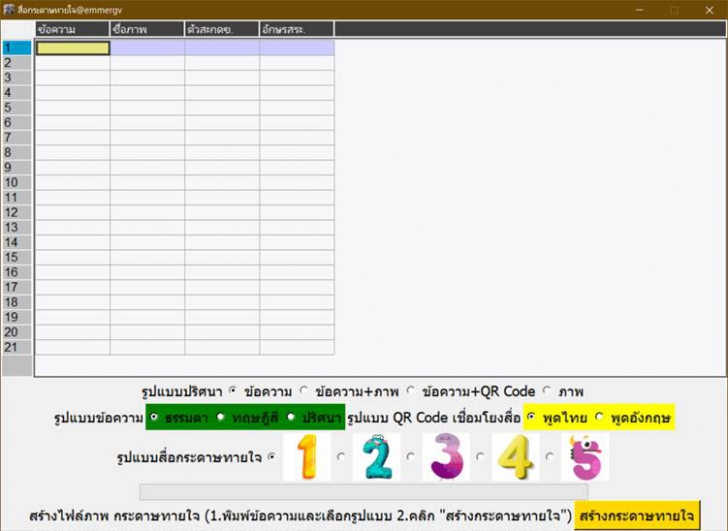Viewport: 728px width, 531px height.
Task: Click the highlighted ข้อความ cell in row 1
Action: [73, 48]
